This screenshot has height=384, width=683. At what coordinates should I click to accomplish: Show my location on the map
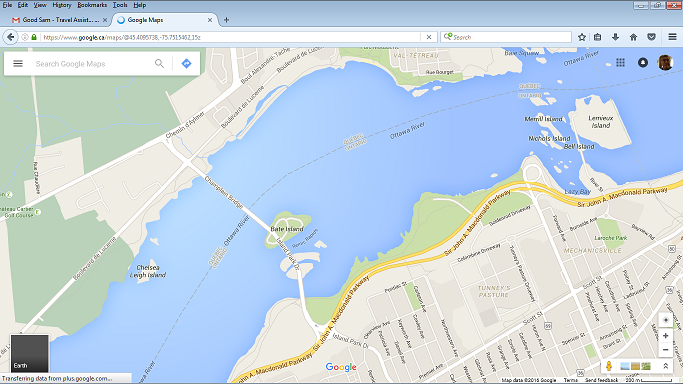[x=666, y=320]
